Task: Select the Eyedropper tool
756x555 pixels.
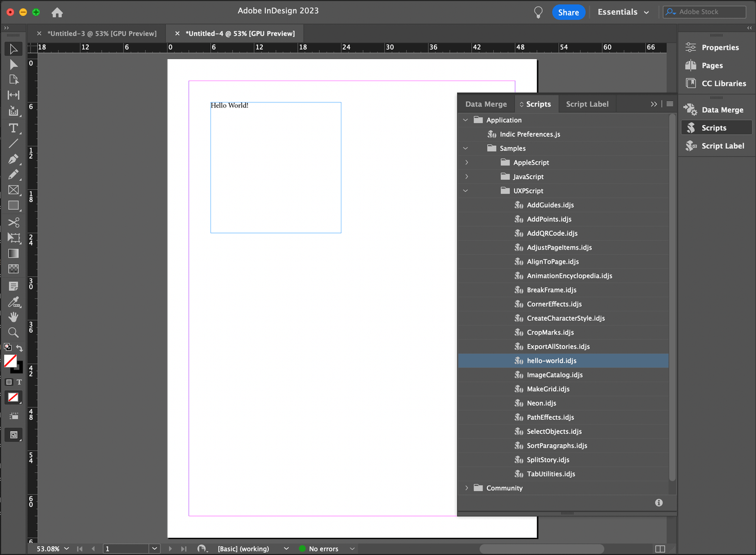Action: click(14, 302)
